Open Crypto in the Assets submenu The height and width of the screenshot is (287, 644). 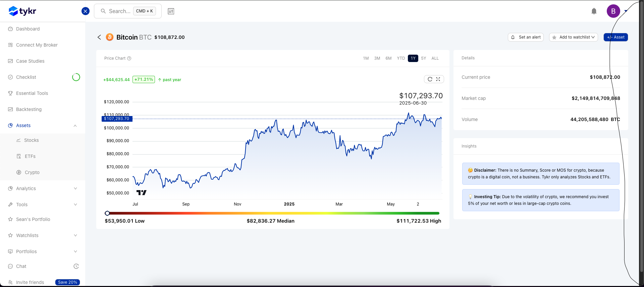pos(32,172)
